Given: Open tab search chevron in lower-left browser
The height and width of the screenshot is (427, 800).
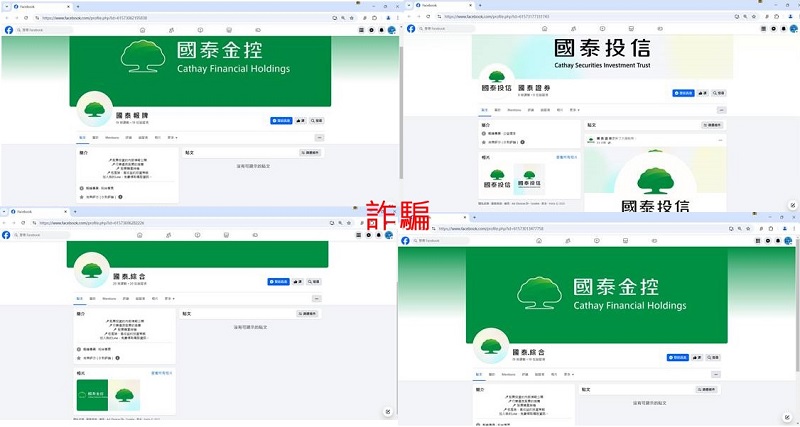Looking at the screenshot, I should coord(4,211).
